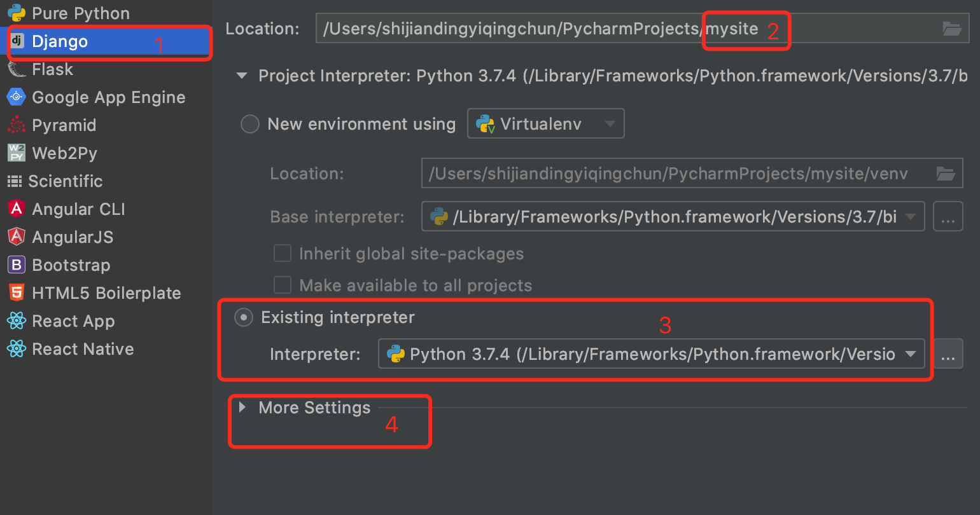This screenshot has height=515, width=980.
Task: Collapse the Project Interpreter section
Action: pyautogui.click(x=242, y=76)
